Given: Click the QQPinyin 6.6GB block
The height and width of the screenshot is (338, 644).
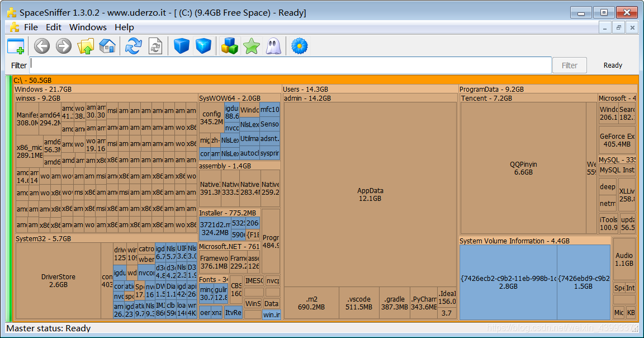Looking at the screenshot, I should [523, 168].
